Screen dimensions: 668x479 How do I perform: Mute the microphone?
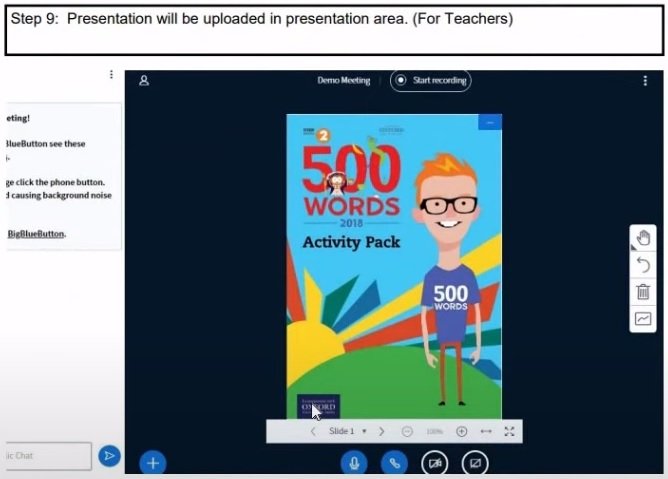pos(353,462)
